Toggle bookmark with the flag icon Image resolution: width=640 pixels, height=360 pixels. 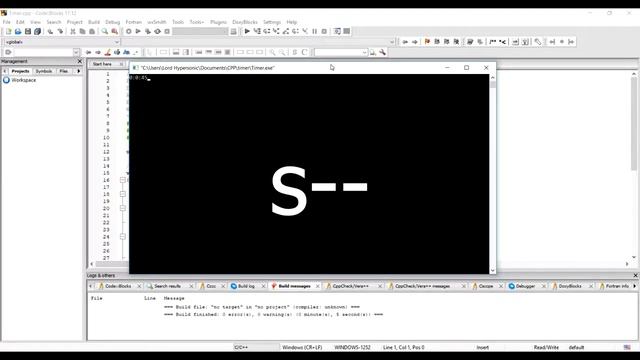[427, 42]
